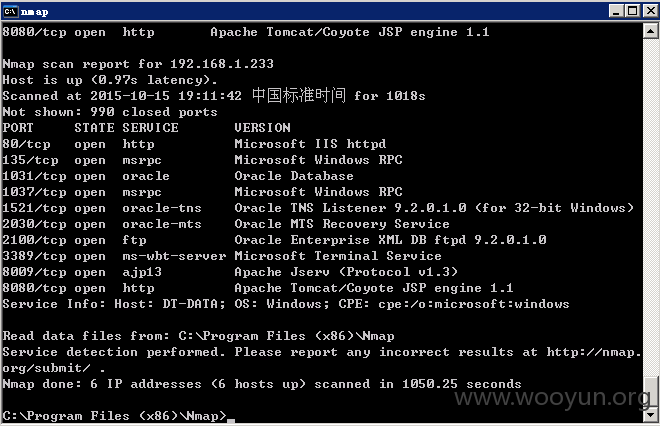The width and height of the screenshot is (660, 426).
Task: Click the C:\Program Files (x86)\Nmap> prompt
Action: pos(114,416)
